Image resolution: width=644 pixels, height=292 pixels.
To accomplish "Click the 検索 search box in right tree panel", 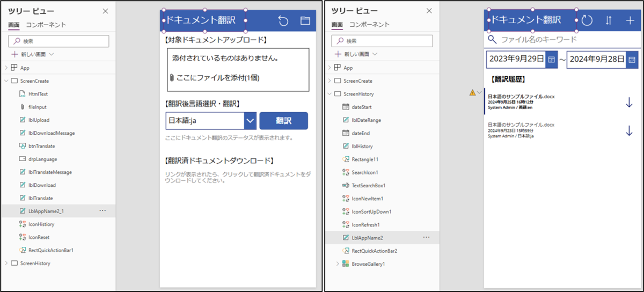I will (382, 41).
